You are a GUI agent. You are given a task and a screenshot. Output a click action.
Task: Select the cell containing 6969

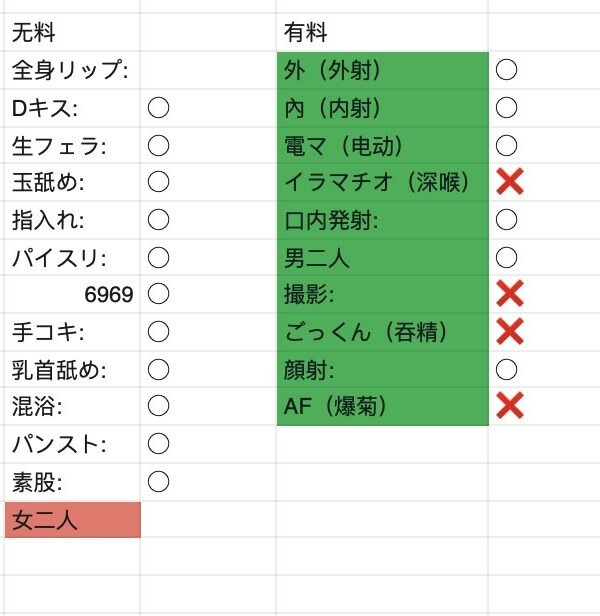pyautogui.click(x=72, y=295)
